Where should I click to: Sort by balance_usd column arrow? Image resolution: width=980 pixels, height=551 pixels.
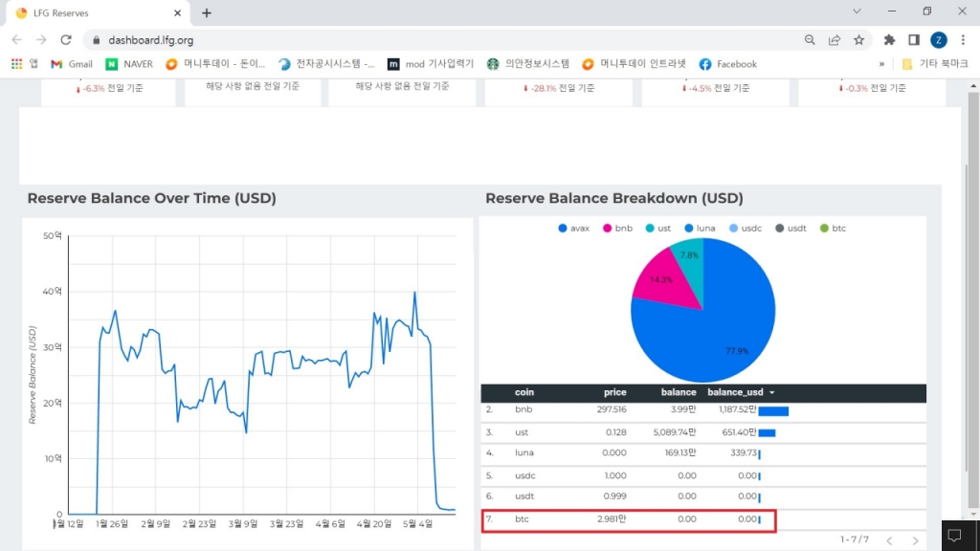tap(772, 393)
